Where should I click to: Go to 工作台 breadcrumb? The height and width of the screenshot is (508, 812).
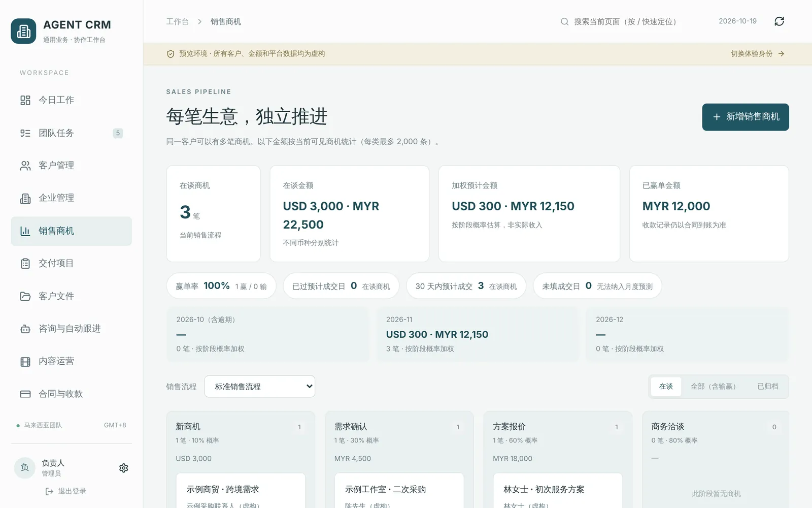pyautogui.click(x=177, y=22)
